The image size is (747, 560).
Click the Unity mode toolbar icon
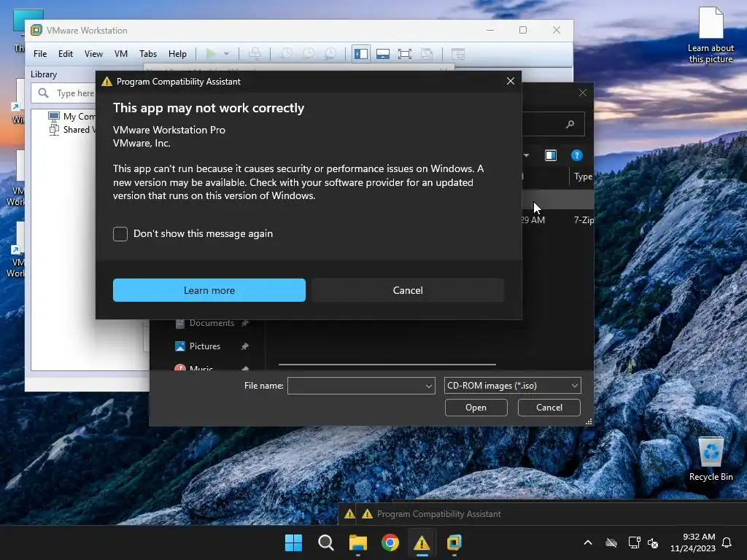coord(426,54)
